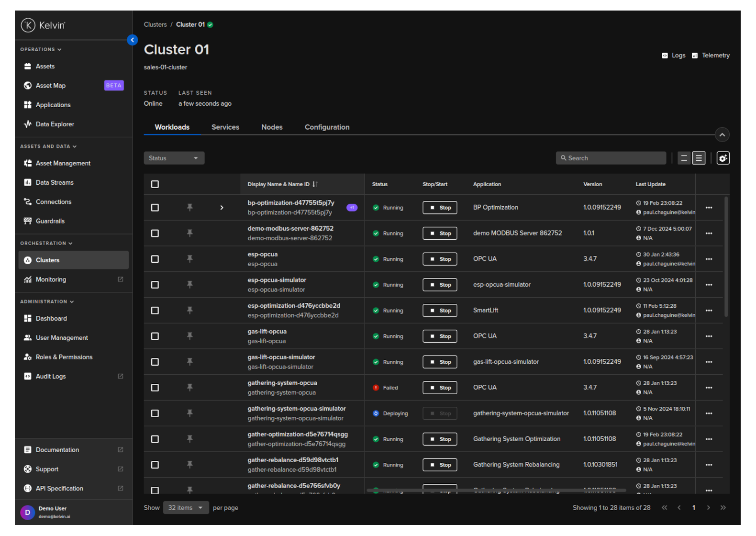Change items per page dropdown

tap(185, 508)
